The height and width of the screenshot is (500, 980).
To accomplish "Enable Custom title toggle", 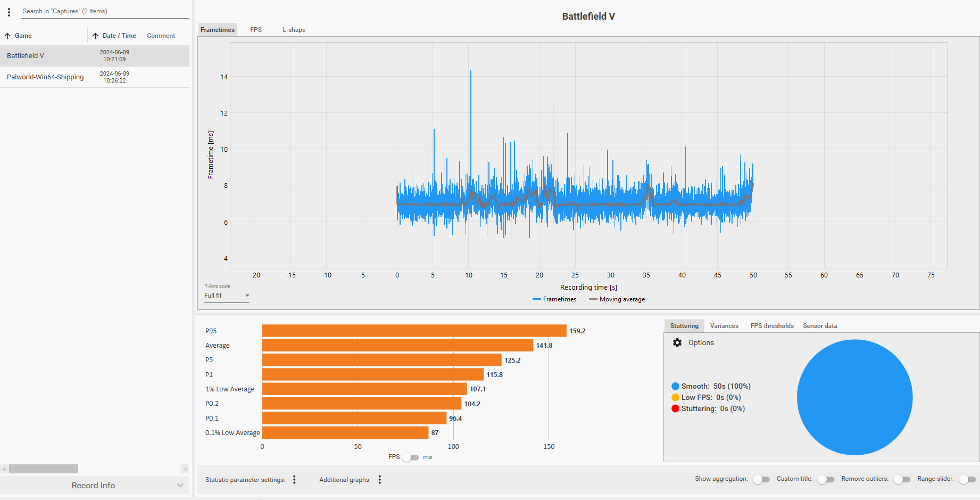I will [826, 479].
